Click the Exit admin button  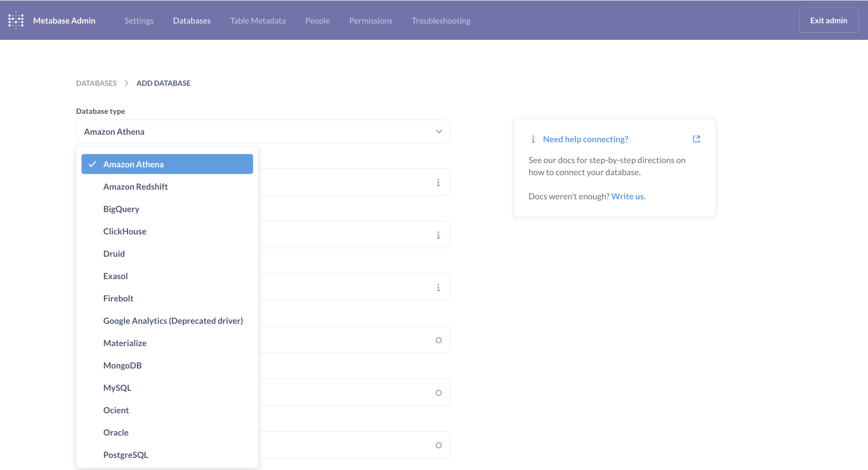[x=828, y=20]
